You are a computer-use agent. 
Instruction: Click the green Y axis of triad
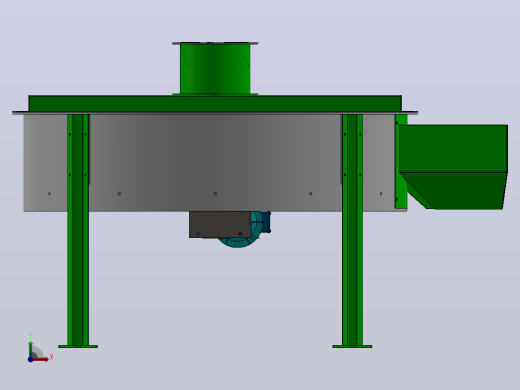point(31,349)
